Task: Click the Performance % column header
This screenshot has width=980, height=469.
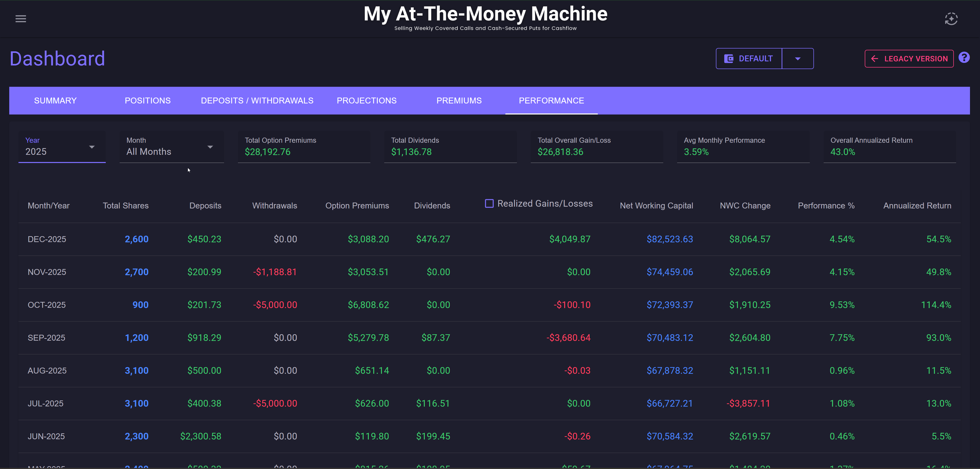Action: tap(826, 205)
